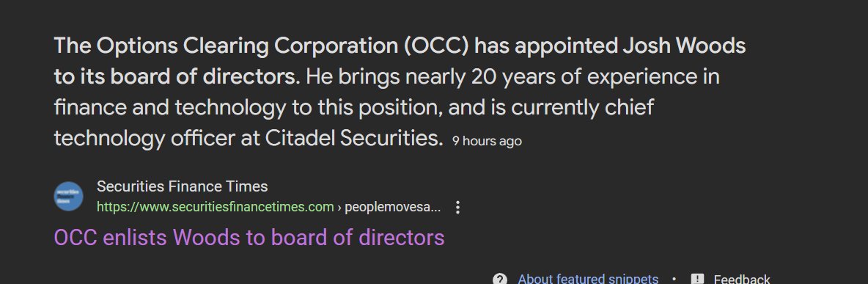Click the Securities Finance Times site name
This screenshot has width=868, height=284.
coord(182,186)
